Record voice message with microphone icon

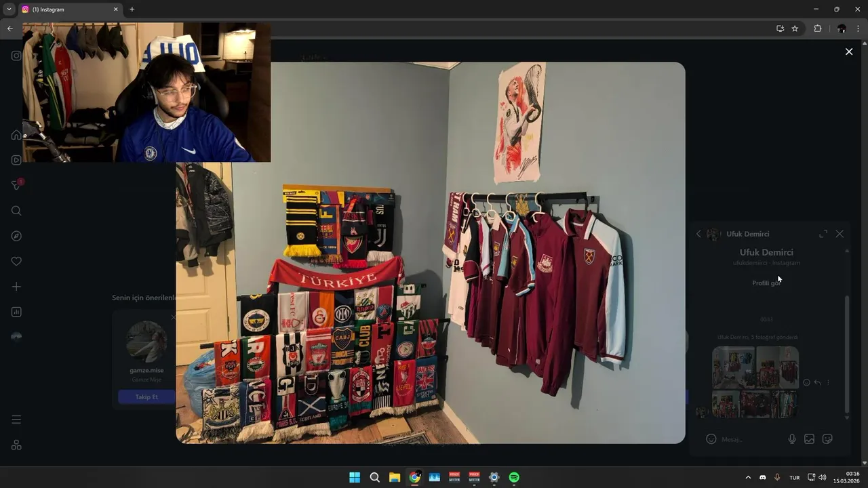(792, 439)
